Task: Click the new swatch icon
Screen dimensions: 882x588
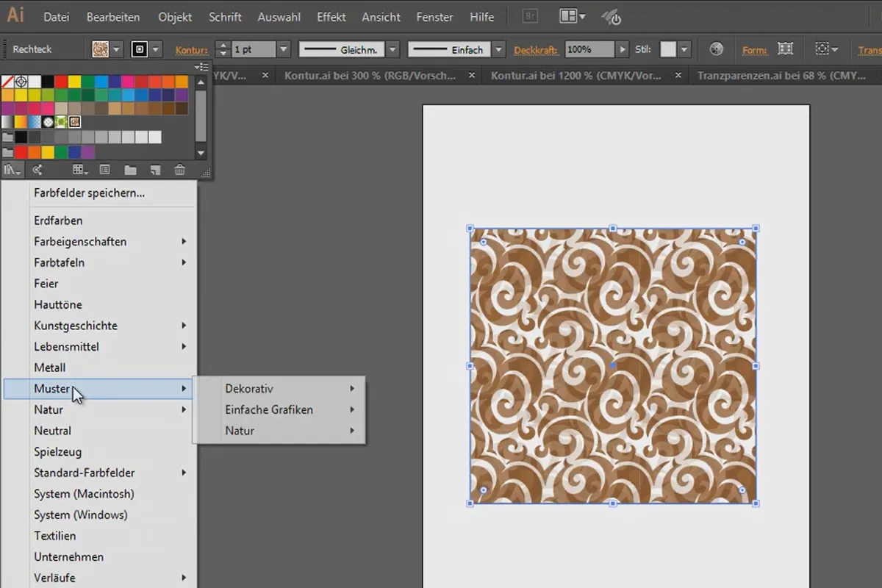Action: pos(155,170)
